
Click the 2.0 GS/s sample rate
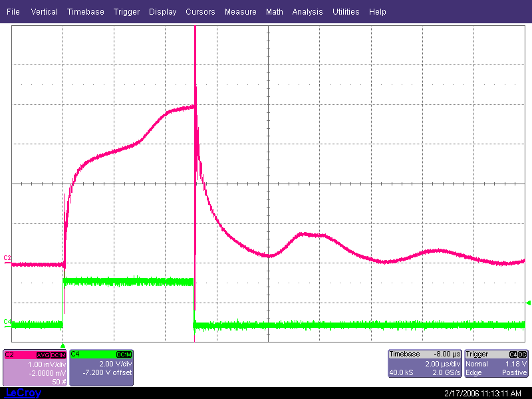tap(446, 372)
